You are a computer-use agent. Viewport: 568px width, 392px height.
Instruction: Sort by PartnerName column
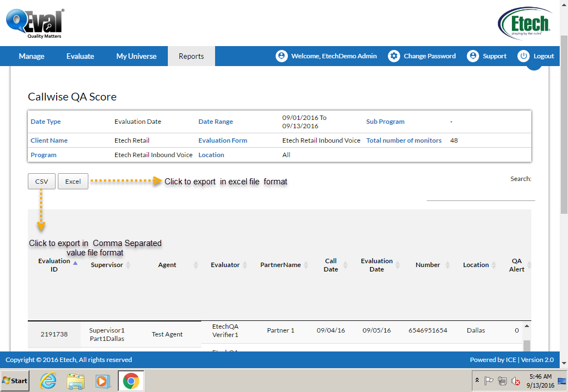point(280,265)
